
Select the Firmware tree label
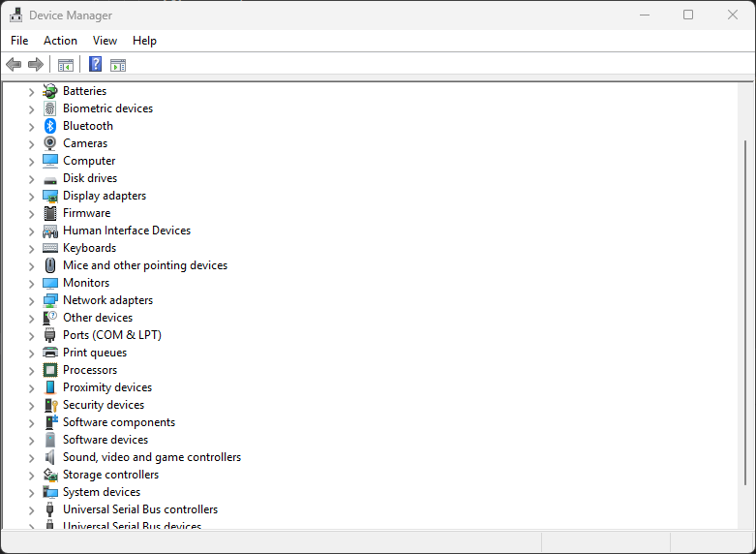[87, 213]
